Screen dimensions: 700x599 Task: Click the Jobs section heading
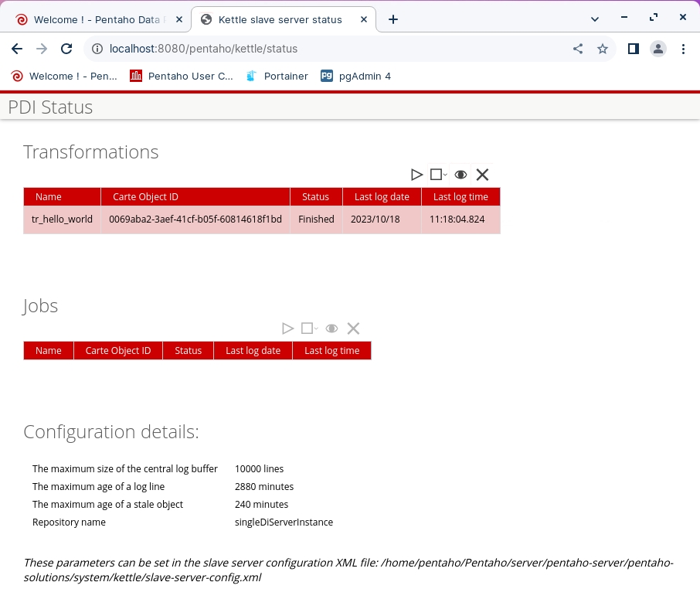[x=40, y=306]
